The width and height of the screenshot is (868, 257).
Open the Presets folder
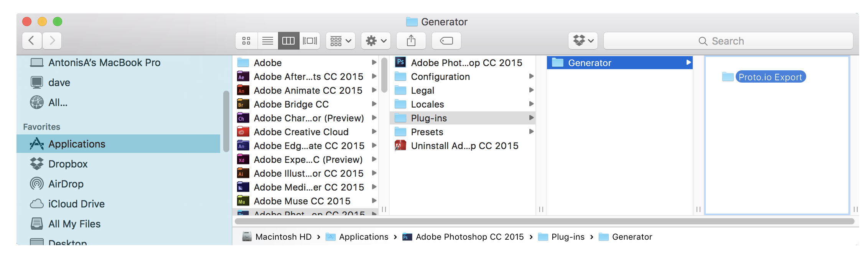point(463,132)
